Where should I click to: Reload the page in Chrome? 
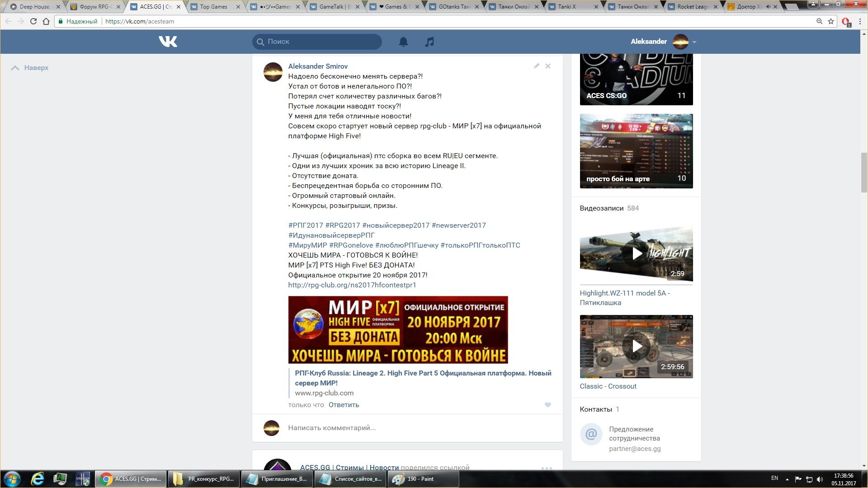tap(33, 21)
